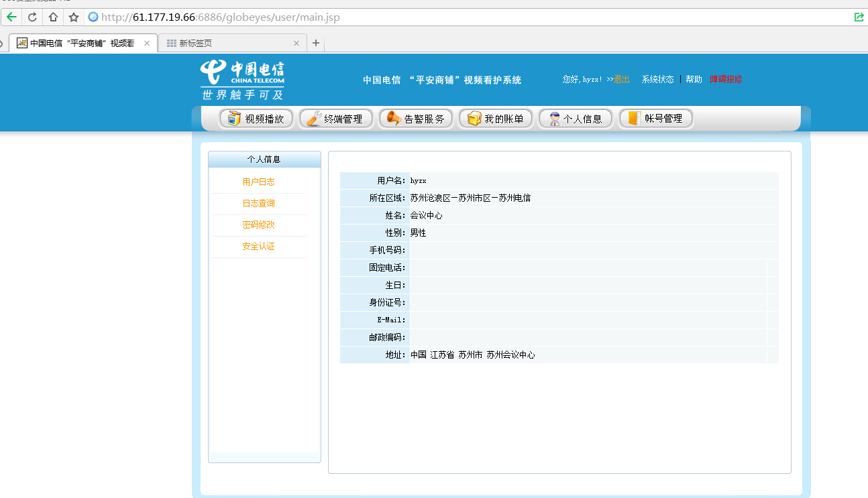The height and width of the screenshot is (498, 868).
Task: Open 用户日志 in sidebar
Action: tap(258, 182)
